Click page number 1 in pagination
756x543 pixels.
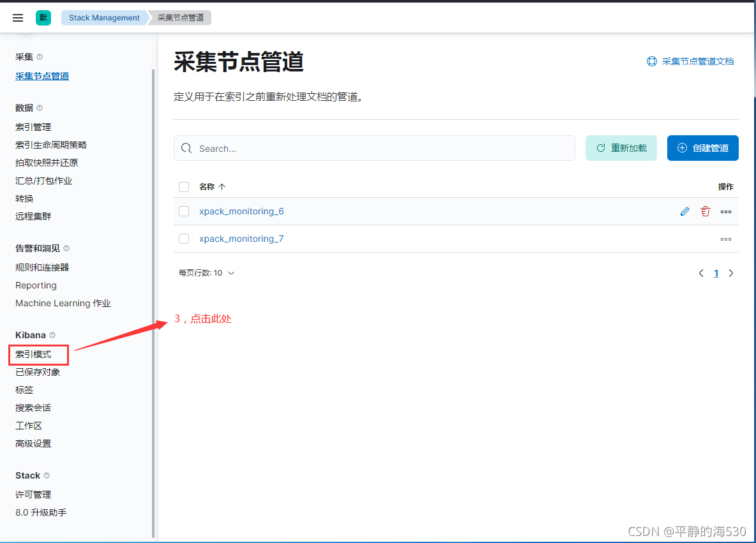716,273
